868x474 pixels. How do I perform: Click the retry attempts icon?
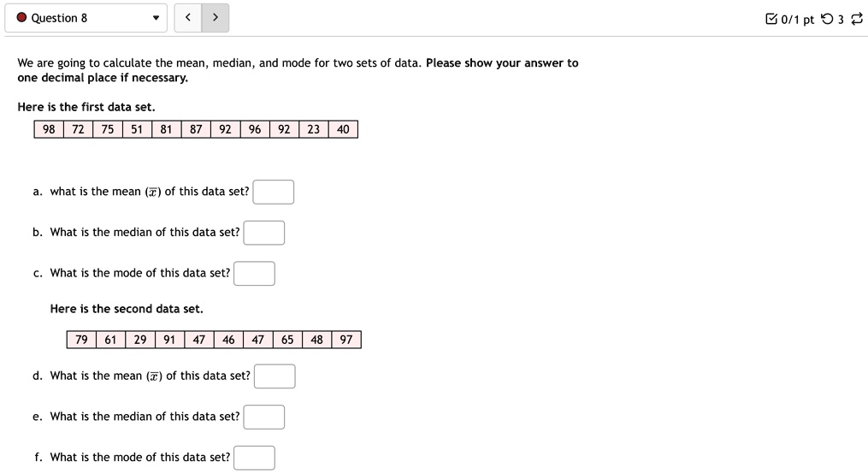coord(827,19)
